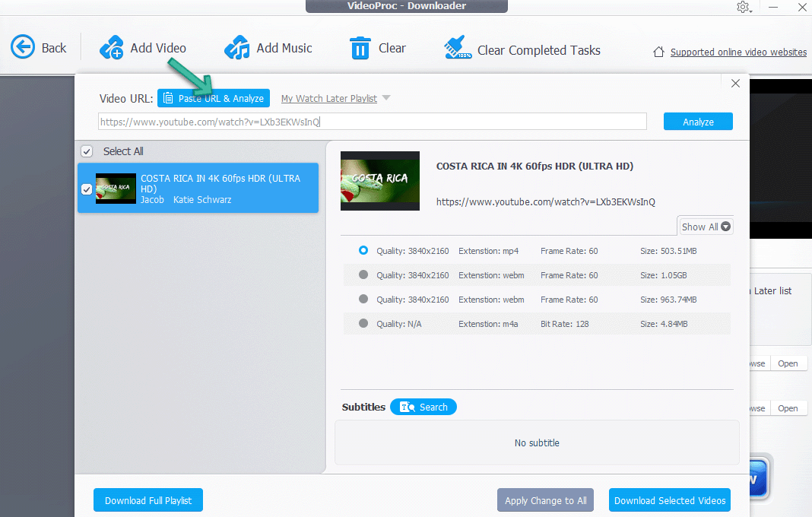
Task: Expand the Show All formats option
Action: pos(706,227)
